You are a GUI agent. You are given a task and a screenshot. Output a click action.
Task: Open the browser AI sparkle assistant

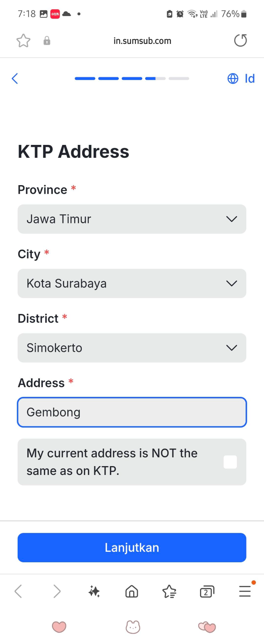94,591
